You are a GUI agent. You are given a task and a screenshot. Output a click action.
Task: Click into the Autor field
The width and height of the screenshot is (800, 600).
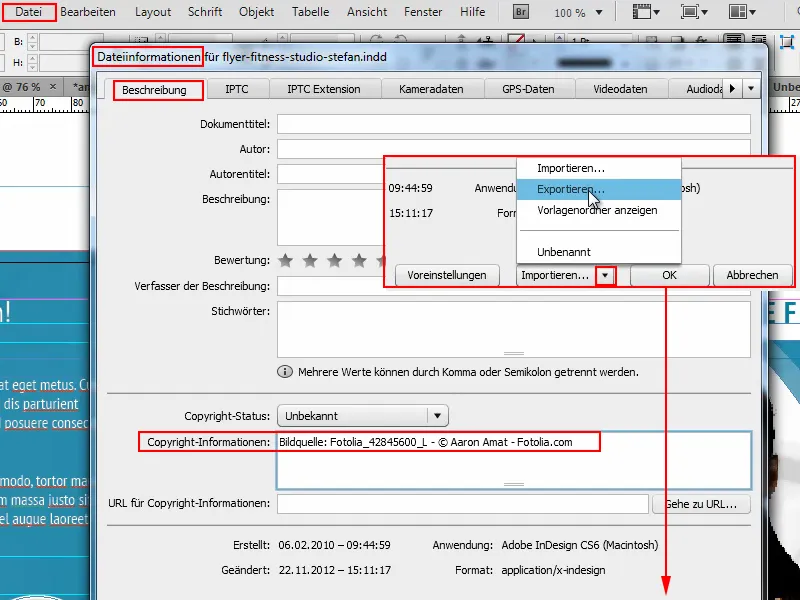tap(514, 147)
